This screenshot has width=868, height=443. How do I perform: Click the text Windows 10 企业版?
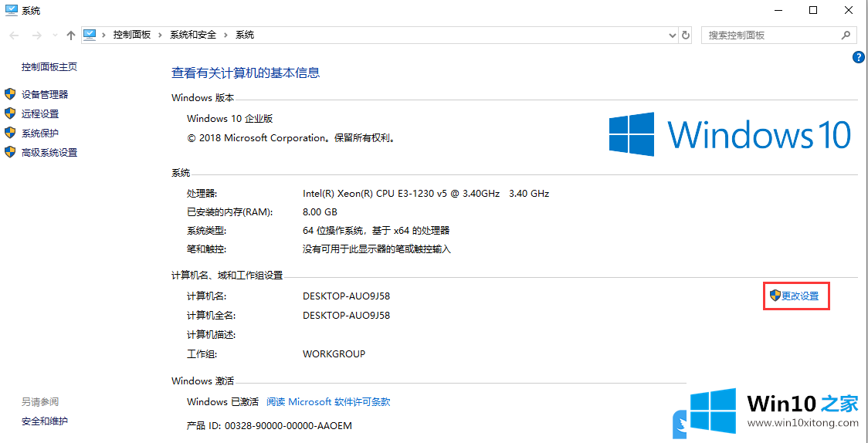pos(229,118)
